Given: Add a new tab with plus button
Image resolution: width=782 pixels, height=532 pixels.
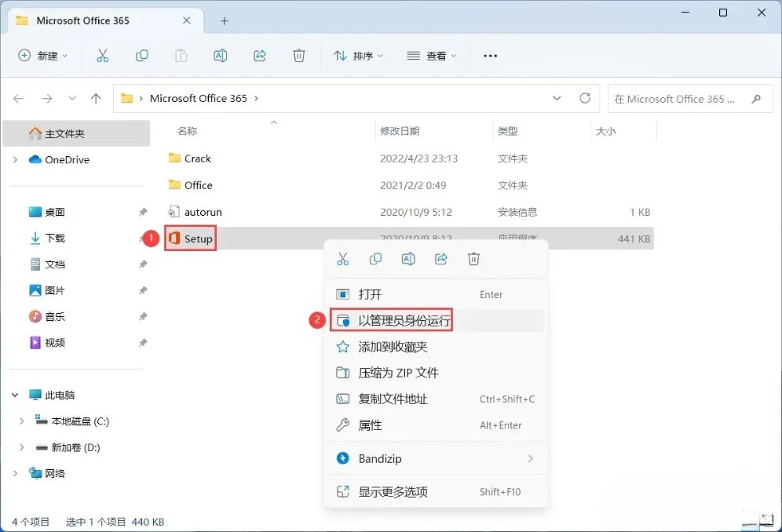Looking at the screenshot, I should (225, 21).
